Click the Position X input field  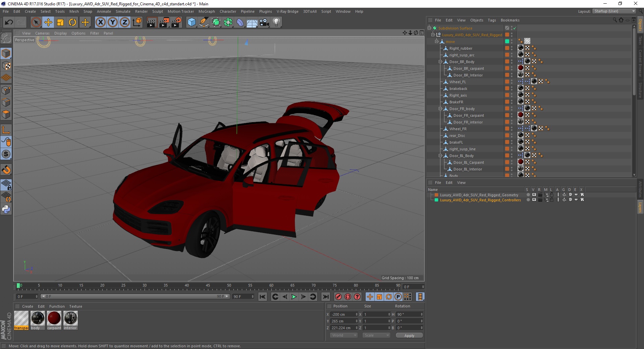coord(344,314)
